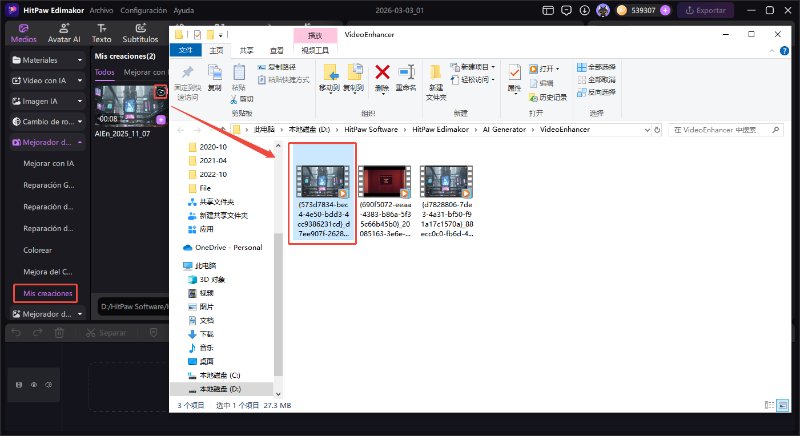Click 全部选择 select all

[596, 67]
